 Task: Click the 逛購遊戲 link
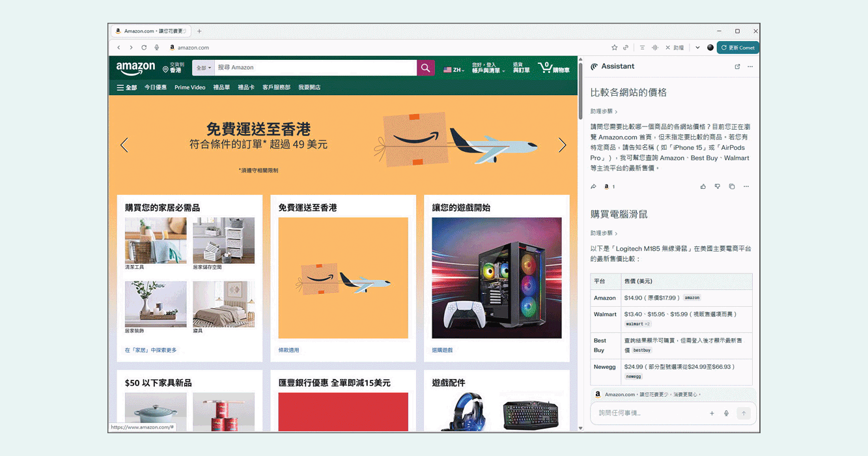(442, 350)
